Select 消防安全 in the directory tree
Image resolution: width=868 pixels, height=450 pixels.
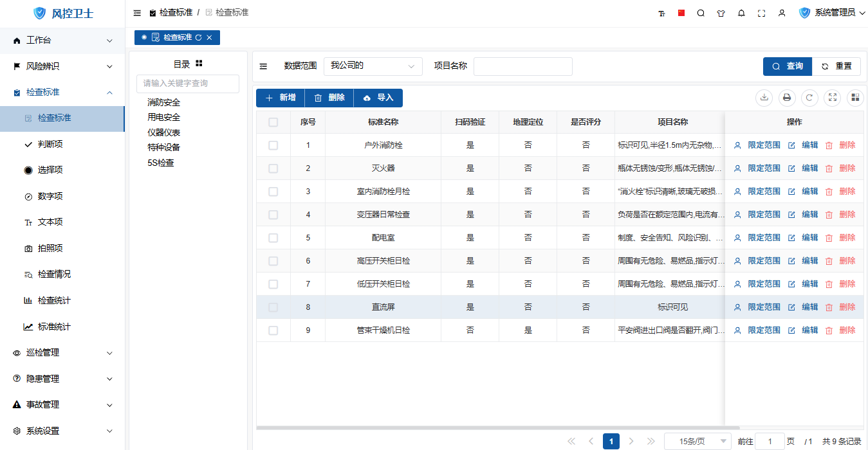click(163, 102)
